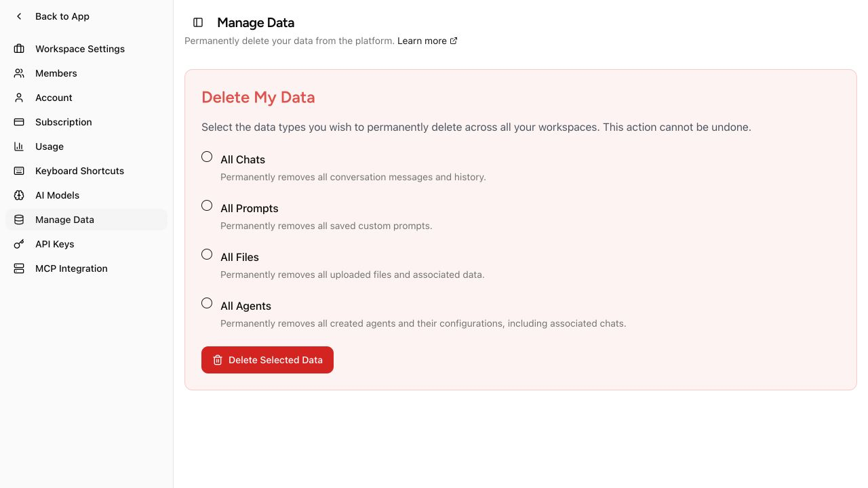
Task: Click the Manage Data database icon
Action: coord(19,220)
